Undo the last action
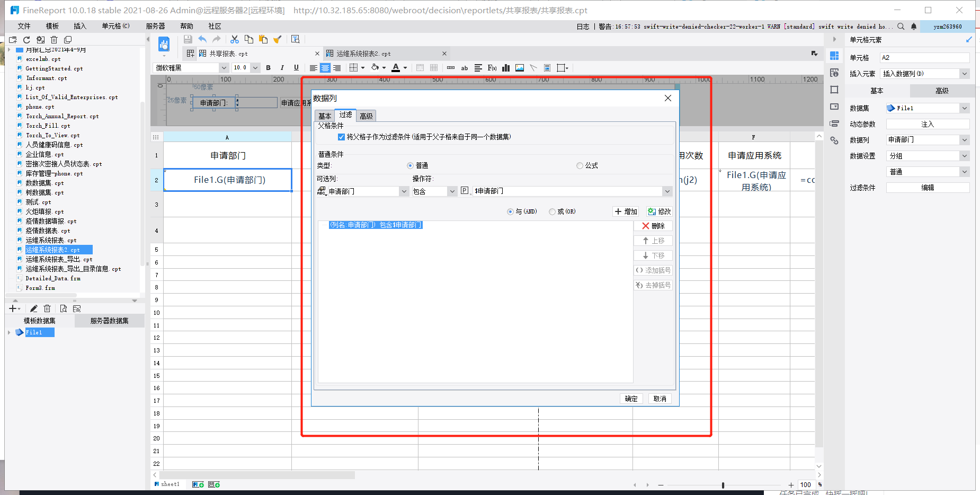This screenshot has width=980, height=495. [x=202, y=39]
